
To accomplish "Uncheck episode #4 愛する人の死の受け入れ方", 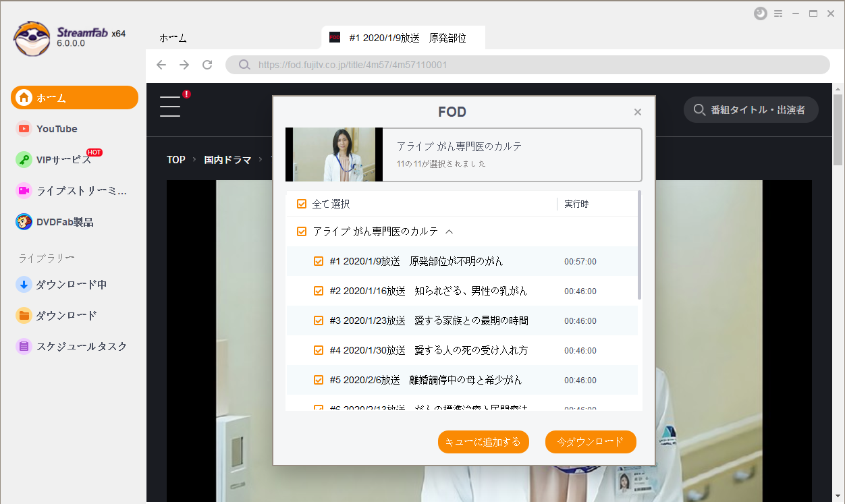I will pos(319,350).
